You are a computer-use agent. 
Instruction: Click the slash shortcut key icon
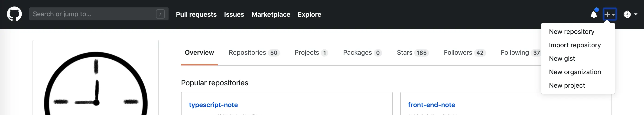coord(160,14)
